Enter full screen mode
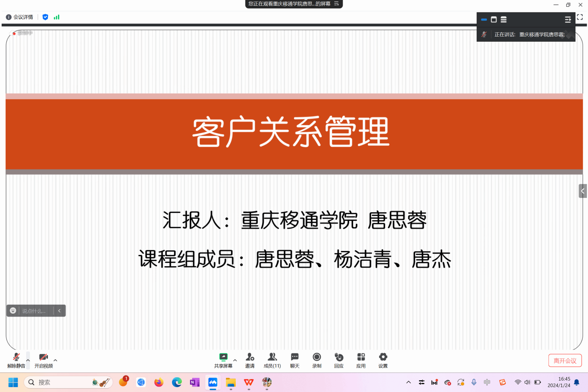This screenshot has width=588, height=392. (x=580, y=17)
